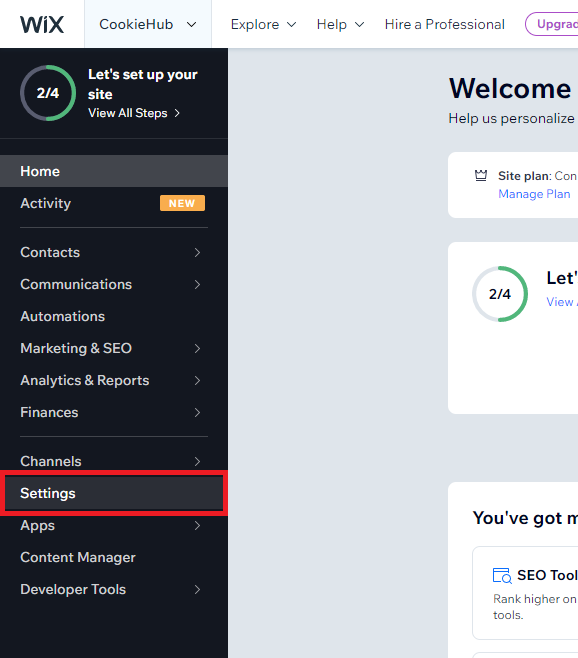Expand the Marketing & SEO chevron

tap(197, 348)
